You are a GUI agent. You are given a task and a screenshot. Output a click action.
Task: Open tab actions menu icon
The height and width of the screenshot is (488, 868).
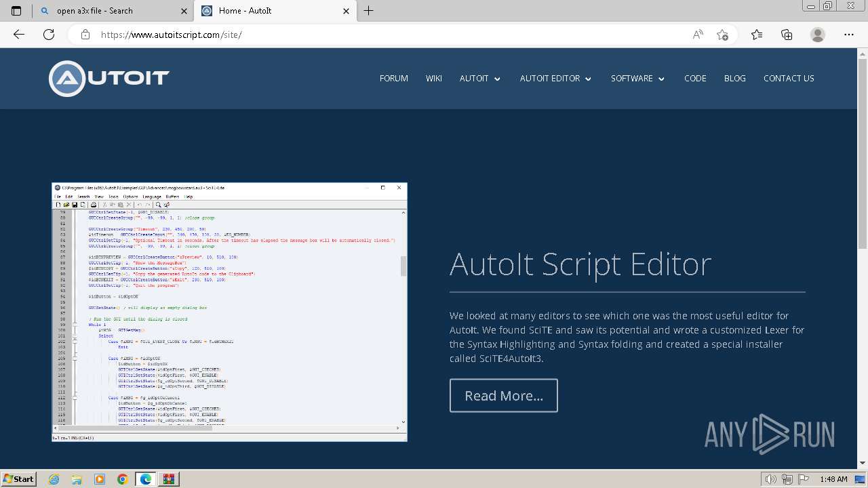(x=16, y=11)
